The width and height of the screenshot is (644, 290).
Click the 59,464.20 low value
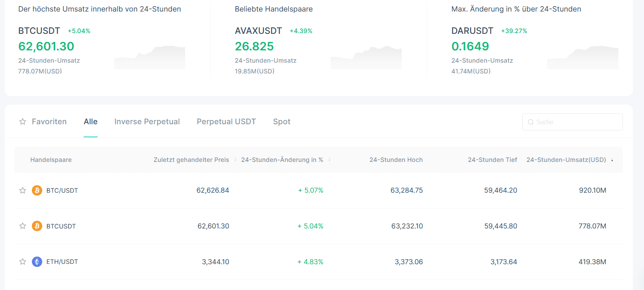pyautogui.click(x=501, y=190)
